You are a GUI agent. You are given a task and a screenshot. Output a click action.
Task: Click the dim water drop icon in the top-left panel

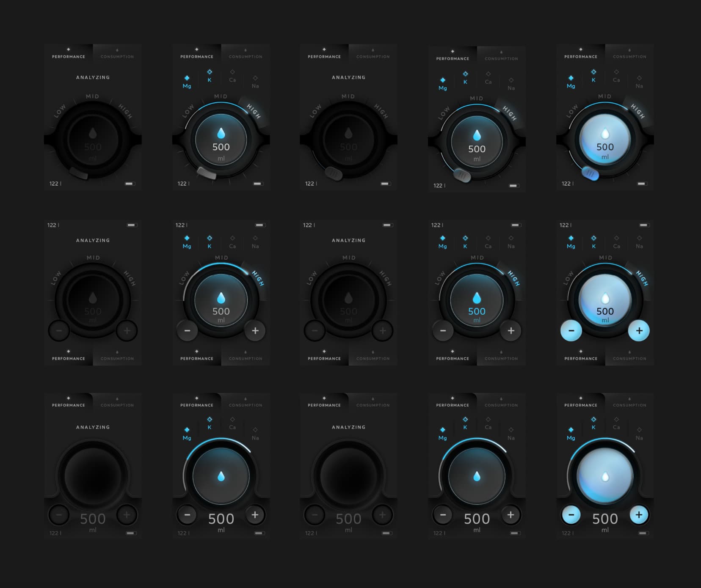[x=93, y=134]
